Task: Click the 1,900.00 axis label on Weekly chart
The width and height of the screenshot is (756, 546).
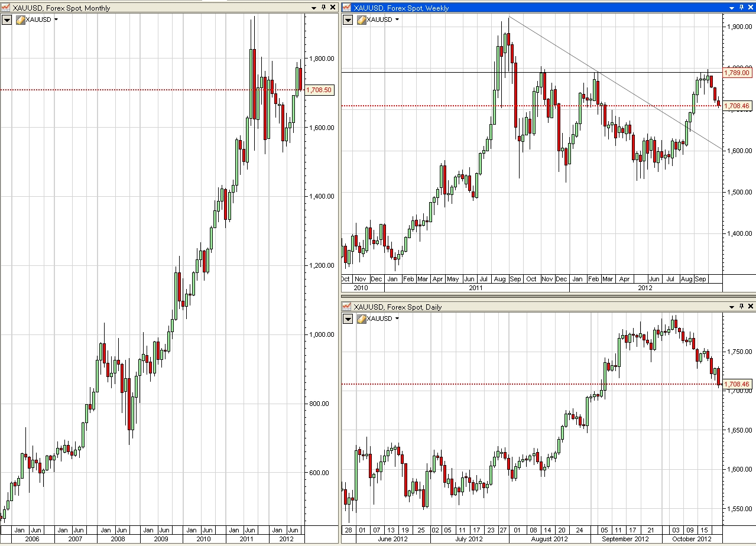Action: point(739,27)
